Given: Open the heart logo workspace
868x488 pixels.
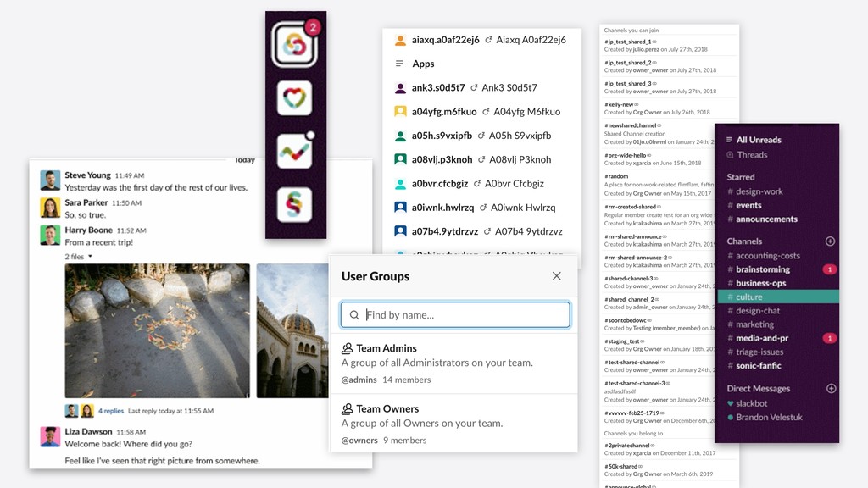Looking at the screenshot, I should 294,98.
